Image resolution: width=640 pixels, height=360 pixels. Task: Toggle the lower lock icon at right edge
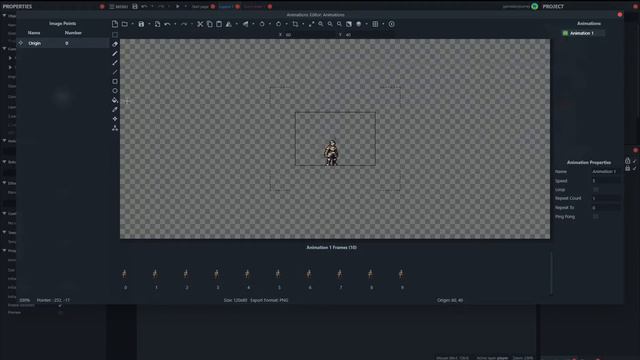(x=628, y=168)
